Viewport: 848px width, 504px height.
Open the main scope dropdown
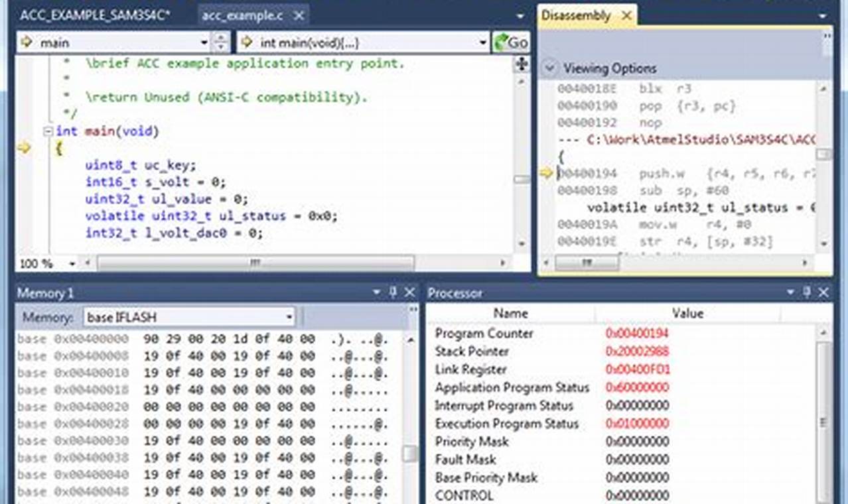tap(205, 42)
